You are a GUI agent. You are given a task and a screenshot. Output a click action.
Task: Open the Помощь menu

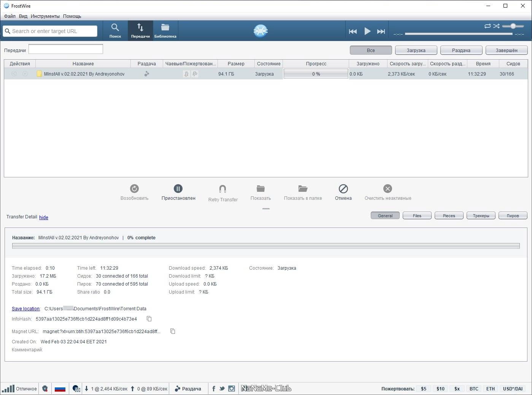tap(72, 16)
